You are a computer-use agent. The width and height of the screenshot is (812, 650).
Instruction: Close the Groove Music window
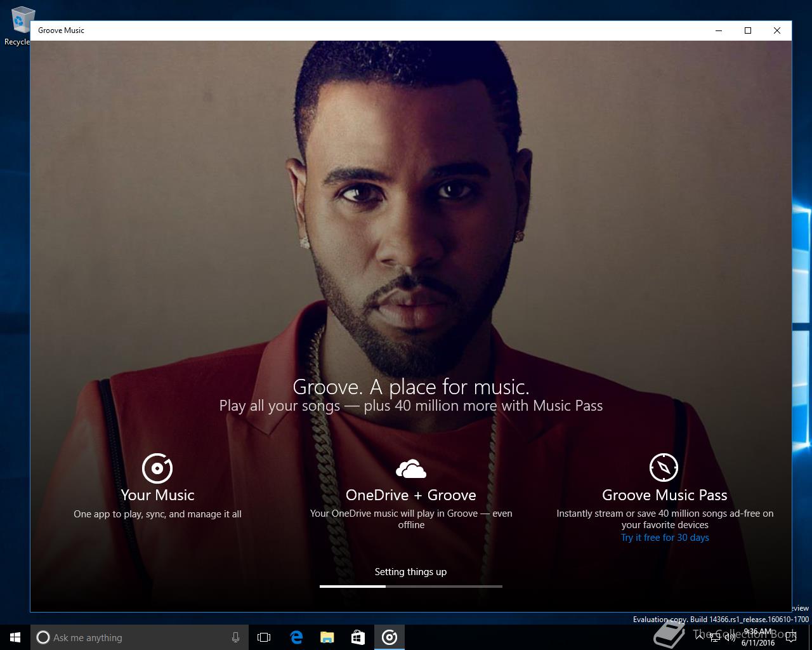pos(777,30)
